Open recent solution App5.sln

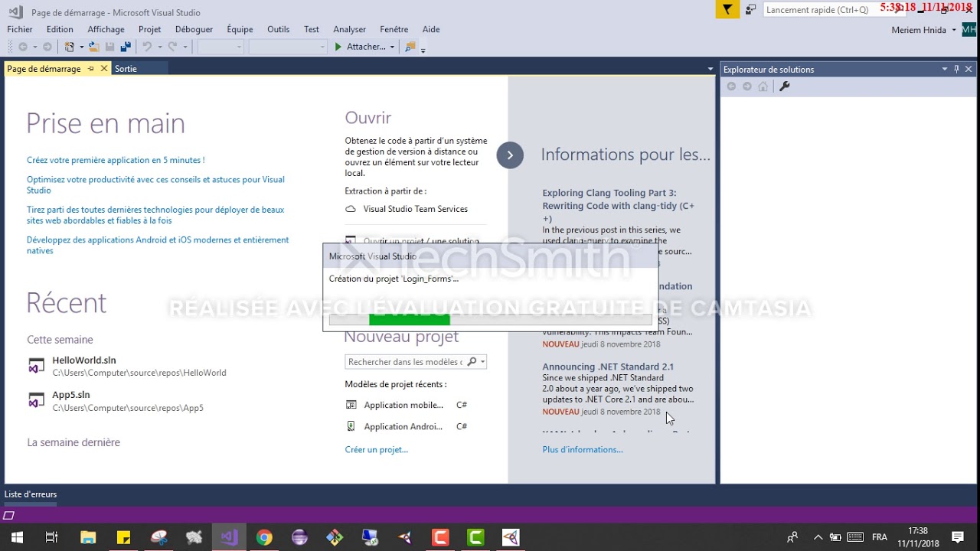pos(71,395)
